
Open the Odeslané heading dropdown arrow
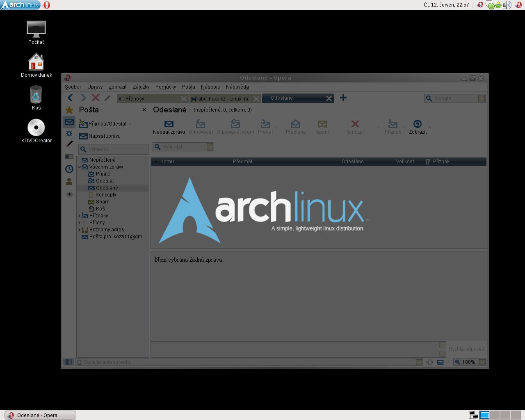point(190,110)
